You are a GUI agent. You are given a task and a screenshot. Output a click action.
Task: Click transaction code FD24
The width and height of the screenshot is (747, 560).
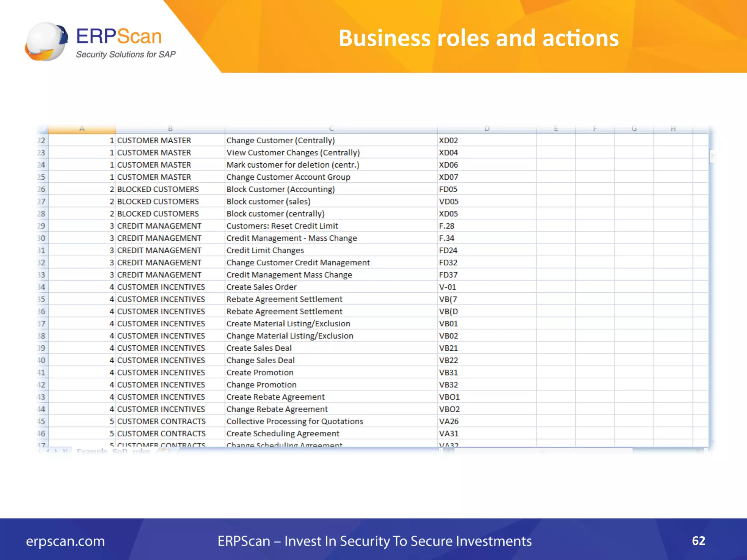(487, 250)
